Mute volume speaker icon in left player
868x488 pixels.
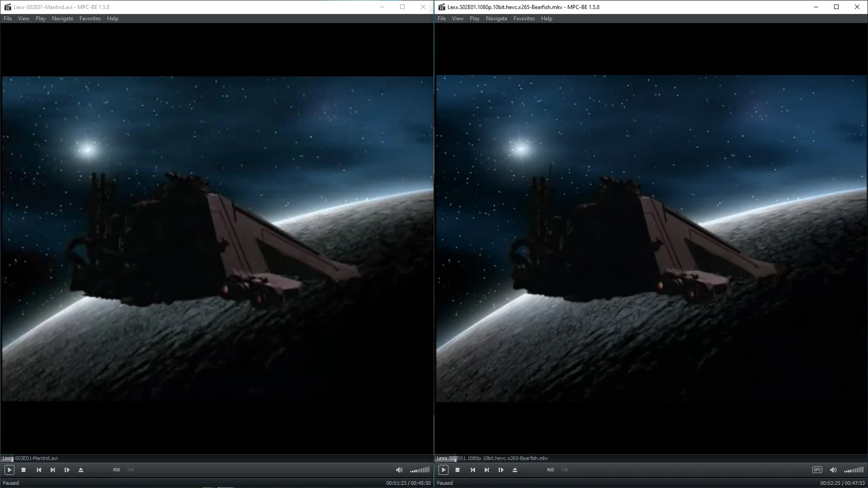click(399, 470)
